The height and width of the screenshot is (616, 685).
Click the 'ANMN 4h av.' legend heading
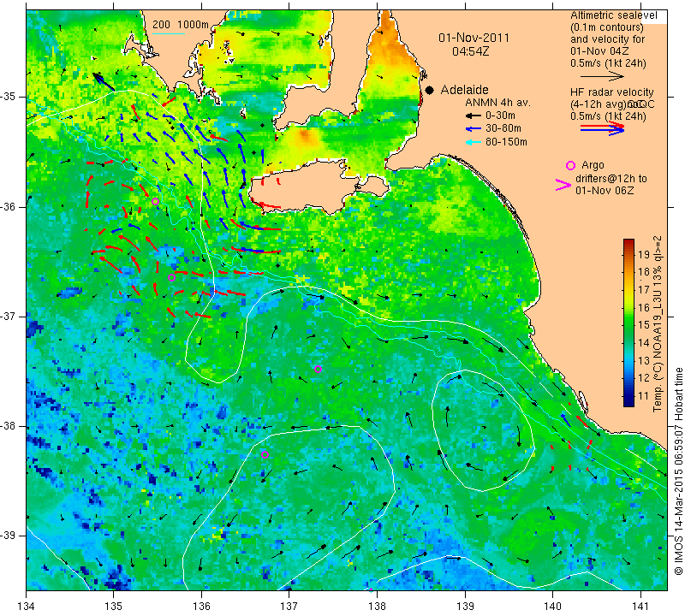[x=497, y=103]
